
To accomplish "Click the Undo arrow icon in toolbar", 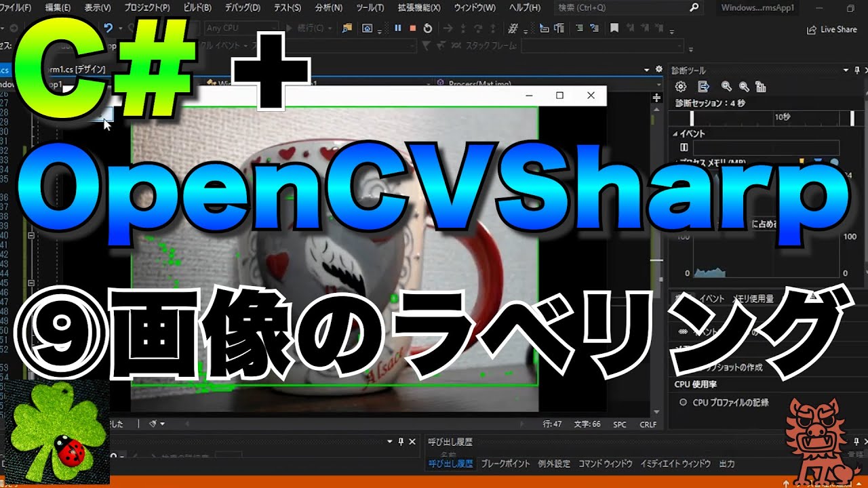I will [108, 28].
